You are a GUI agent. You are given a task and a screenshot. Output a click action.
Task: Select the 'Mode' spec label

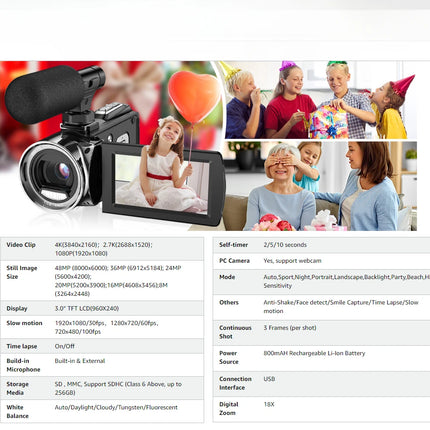tap(227, 277)
